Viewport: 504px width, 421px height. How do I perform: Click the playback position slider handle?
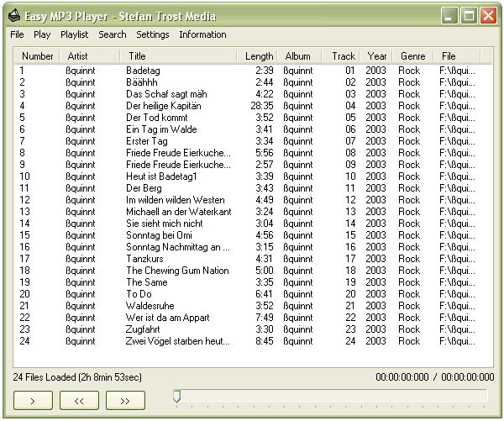pyautogui.click(x=176, y=396)
